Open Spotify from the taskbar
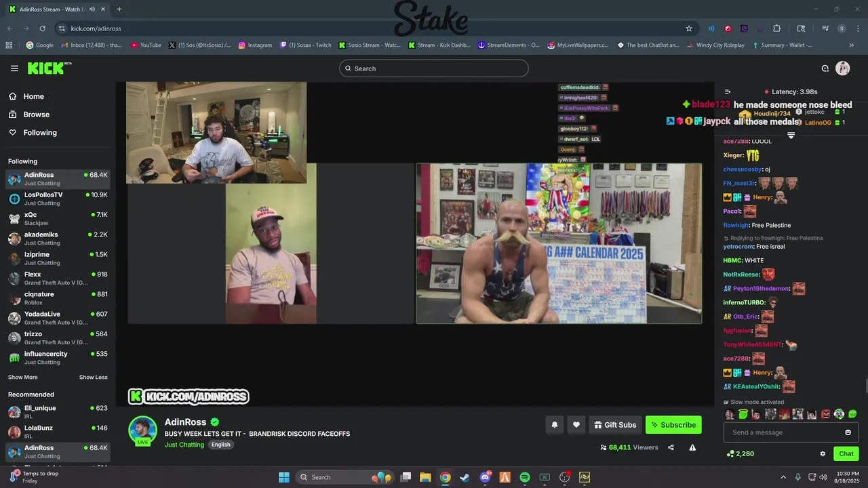This screenshot has height=488, width=868. pos(524,477)
